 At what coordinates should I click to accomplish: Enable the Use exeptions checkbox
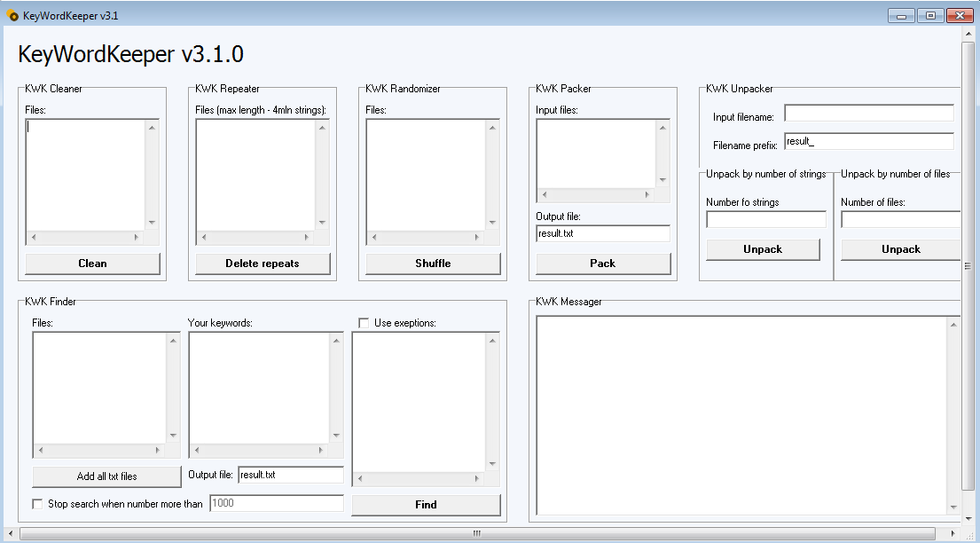(x=364, y=323)
